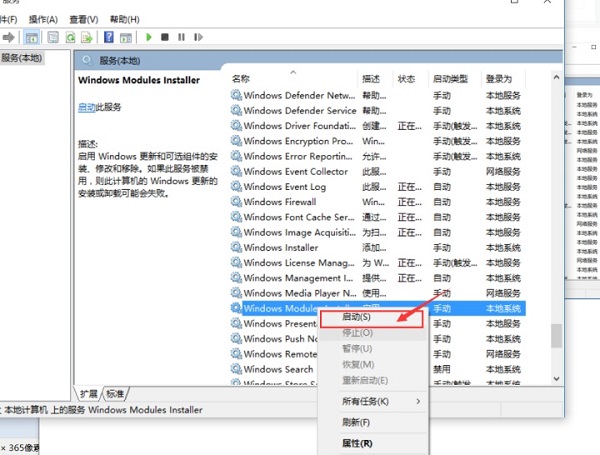
Task: Toggle the show/hide console tree icon
Action: (31, 38)
